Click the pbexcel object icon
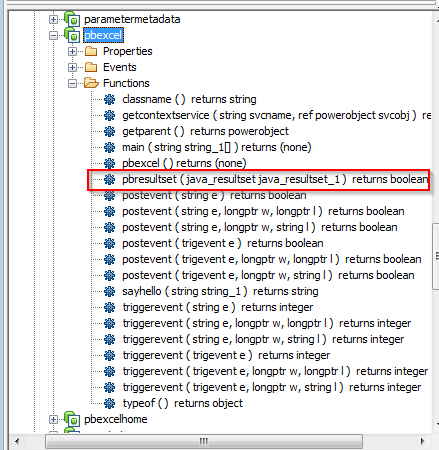 [72, 35]
